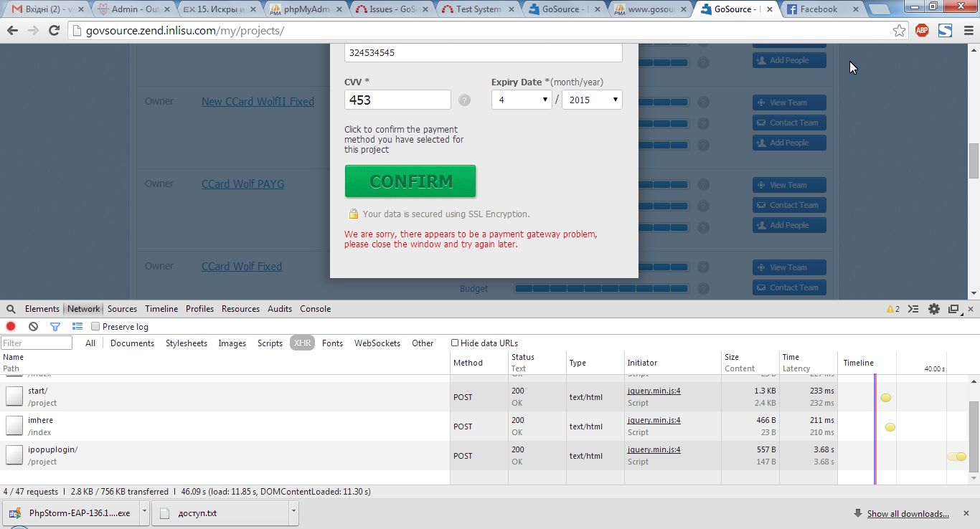Select the XHR request filter

tap(303, 343)
